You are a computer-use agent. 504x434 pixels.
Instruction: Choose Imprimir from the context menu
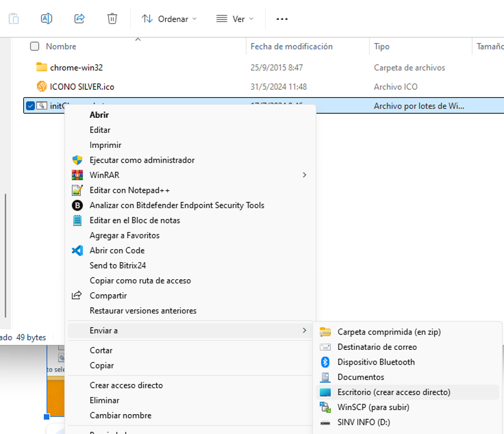click(x=105, y=145)
